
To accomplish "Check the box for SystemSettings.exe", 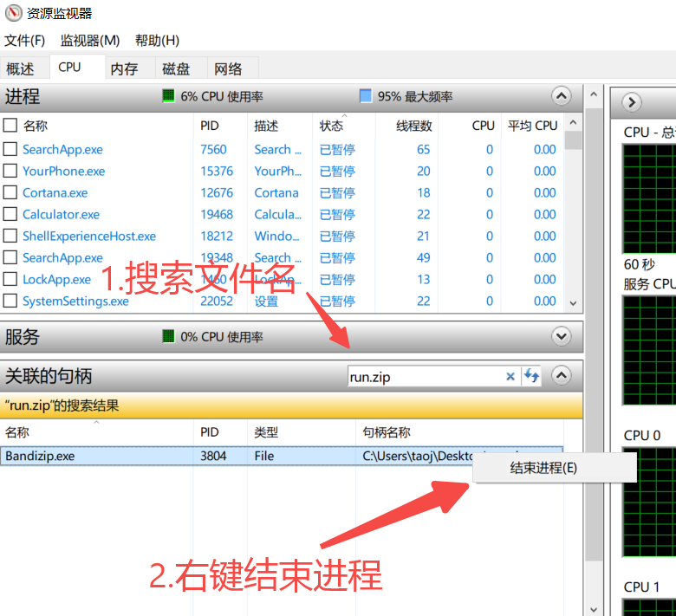I will pos(10,301).
